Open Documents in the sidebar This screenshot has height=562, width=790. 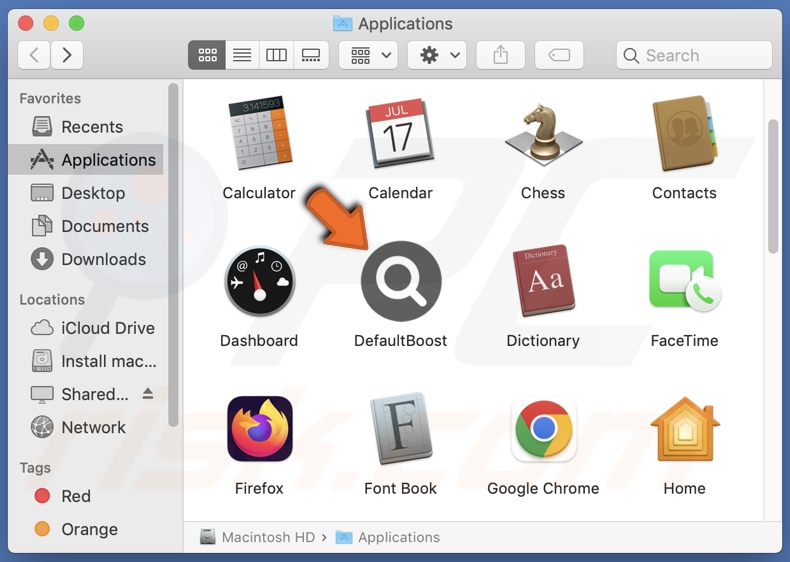click(86, 226)
